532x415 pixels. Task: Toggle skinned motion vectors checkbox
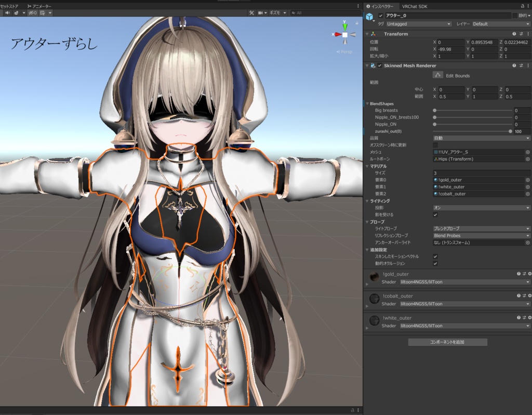click(x=435, y=256)
